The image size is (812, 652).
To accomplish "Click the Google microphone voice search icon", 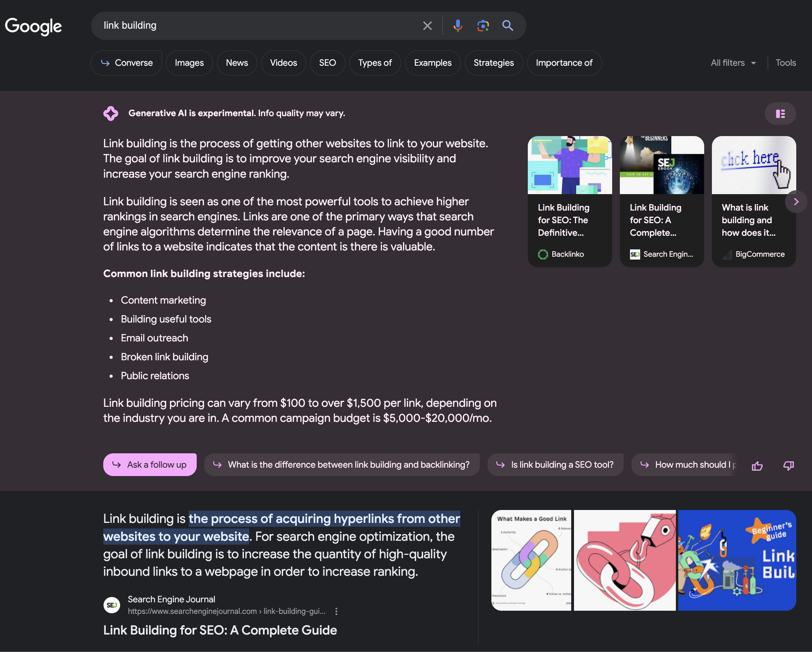I will click(x=458, y=25).
